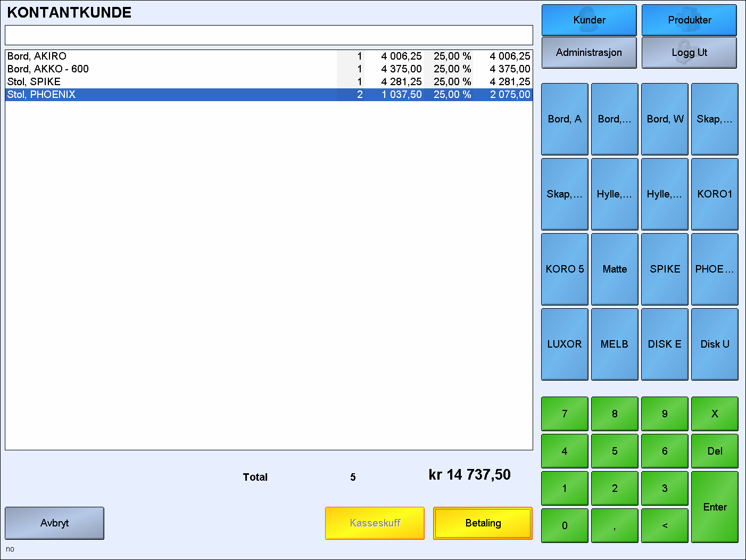Viewport: 746px width, 560px height.
Task: Click quantity 2 in the PHOENIX row
Action: 360,95
